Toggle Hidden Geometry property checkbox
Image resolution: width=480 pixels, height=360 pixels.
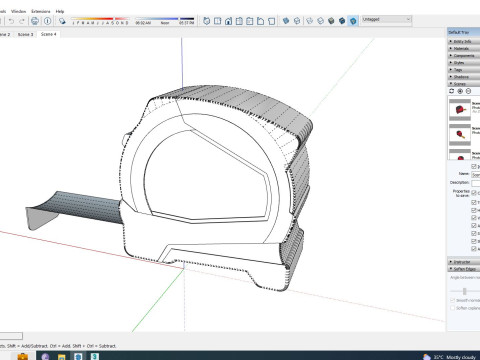click(x=474, y=202)
